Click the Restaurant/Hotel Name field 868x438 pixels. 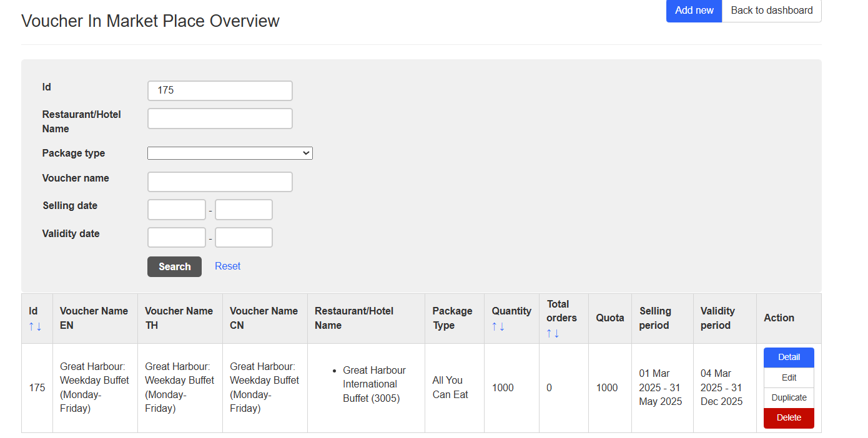220,119
